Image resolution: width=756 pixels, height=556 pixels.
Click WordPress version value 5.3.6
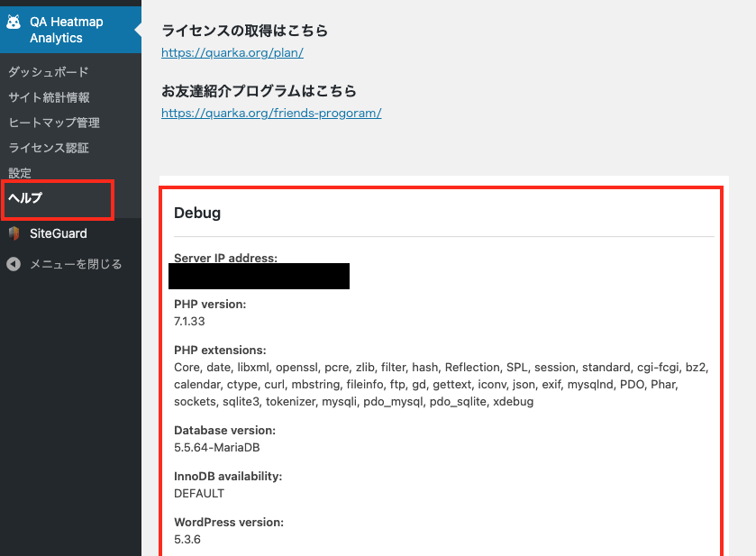(x=187, y=539)
